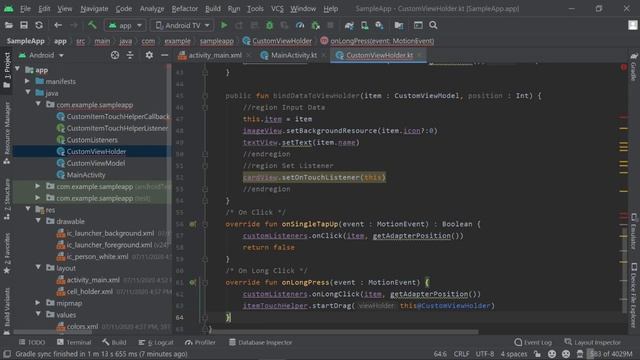Navigate back with the left arrow
Image resolution: width=640 pixels, height=360 pixels.
(x=58, y=25)
